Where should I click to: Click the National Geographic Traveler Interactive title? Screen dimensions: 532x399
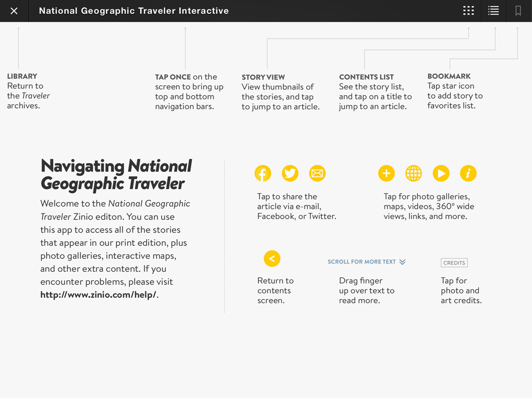134,11
